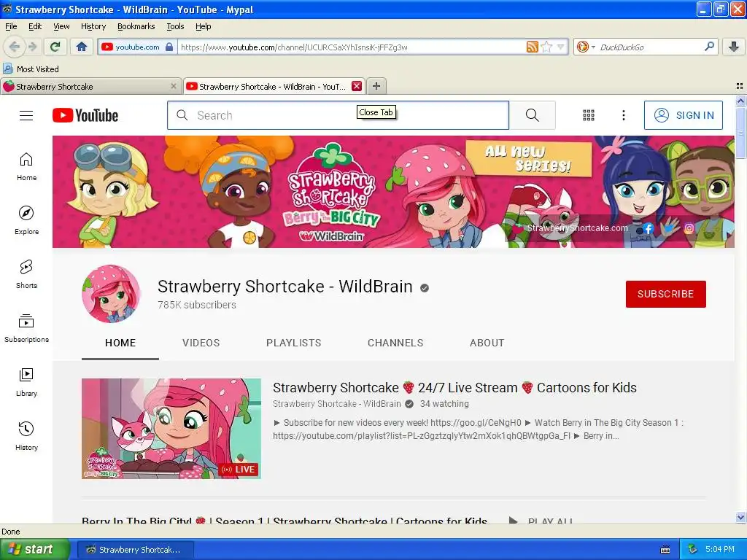Open Instagram link on channel banner
The width and height of the screenshot is (747, 560).
tap(689, 228)
